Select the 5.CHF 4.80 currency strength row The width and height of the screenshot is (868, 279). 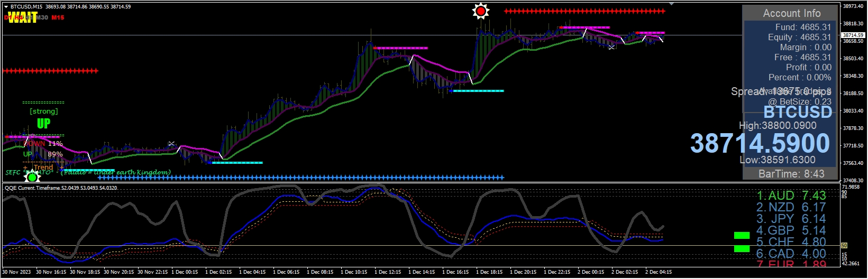pyautogui.click(x=791, y=242)
